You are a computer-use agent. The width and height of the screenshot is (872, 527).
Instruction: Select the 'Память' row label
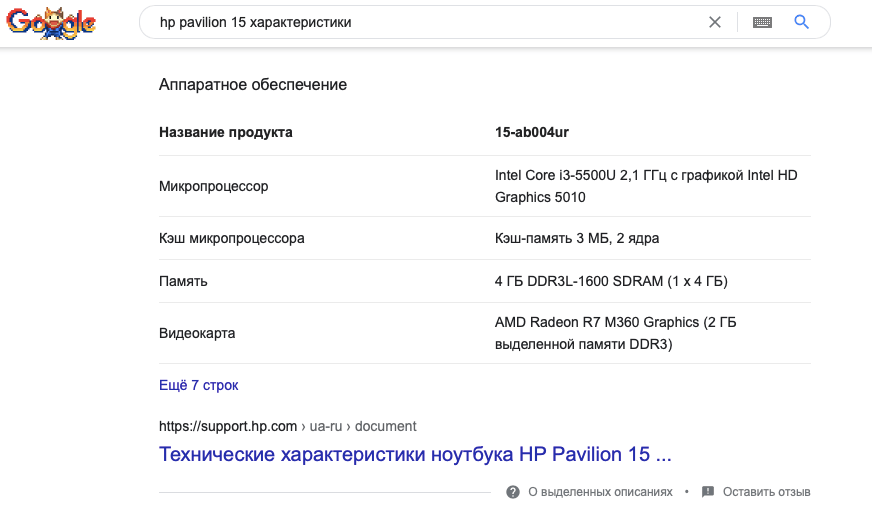point(183,281)
